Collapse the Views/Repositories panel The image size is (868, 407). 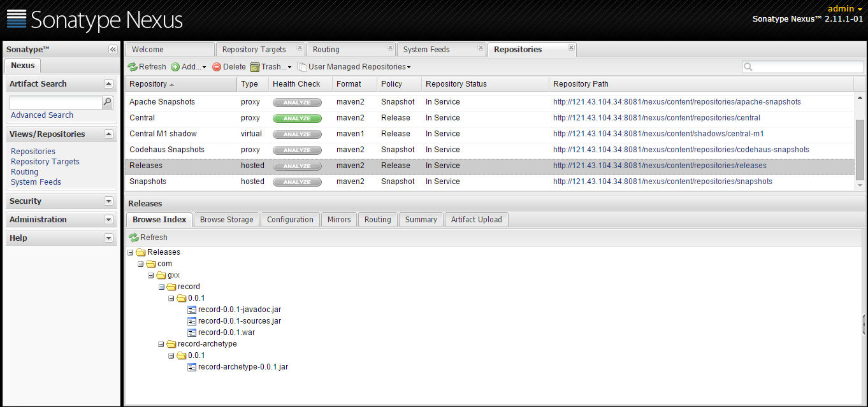108,134
